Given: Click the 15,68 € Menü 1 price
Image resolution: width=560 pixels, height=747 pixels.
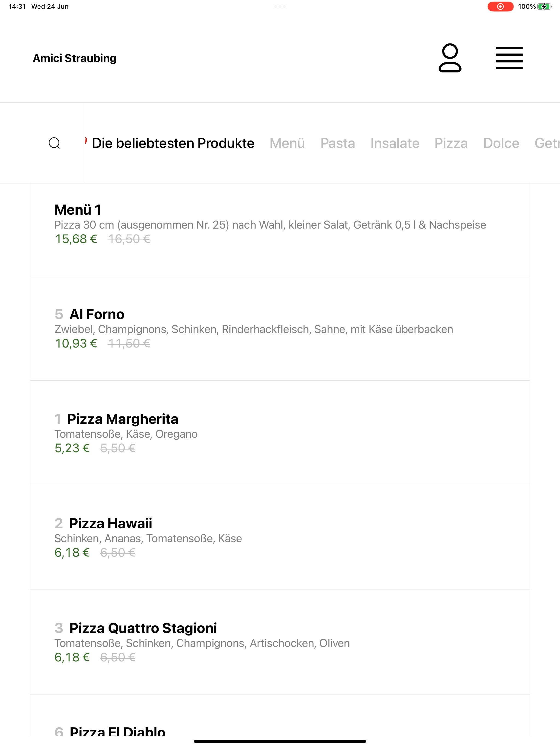Looking at the screenshot, I should click(76, 239).
